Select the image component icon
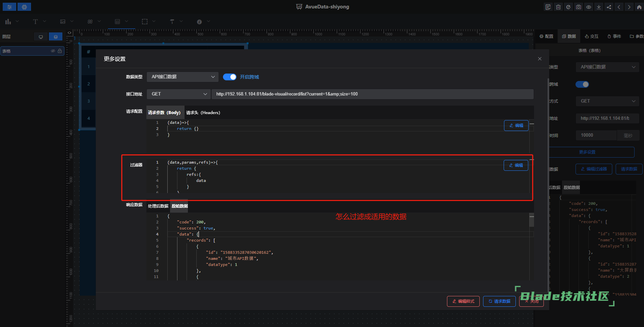The width and height of the screenshot is (644, 327). (63, 22)
